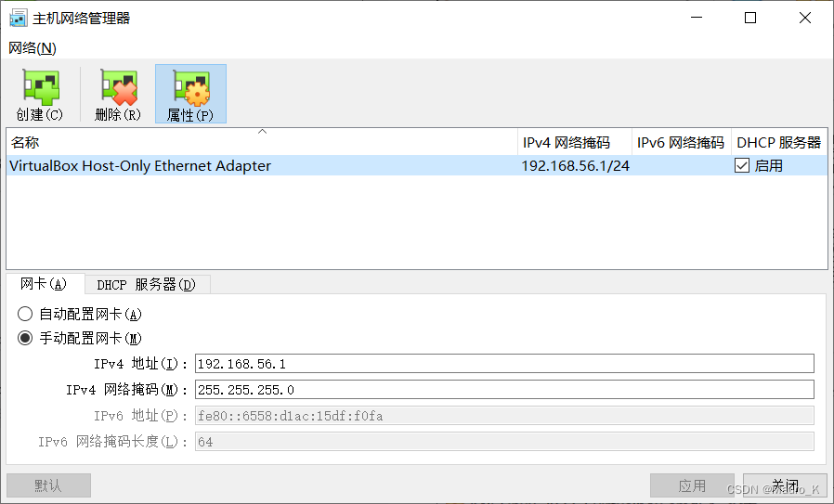Select VirtualBox Host-Only Ethernet Adapter row

(x=417, y=166)
